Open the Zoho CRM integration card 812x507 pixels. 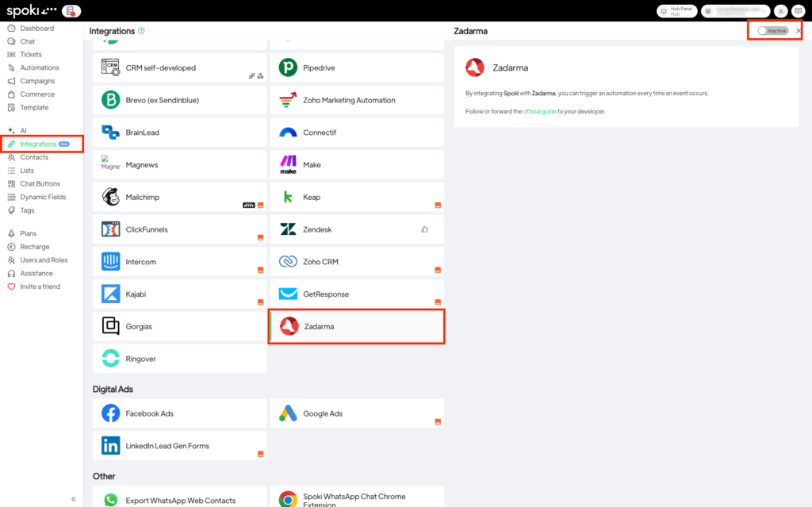tap(356, 262)
